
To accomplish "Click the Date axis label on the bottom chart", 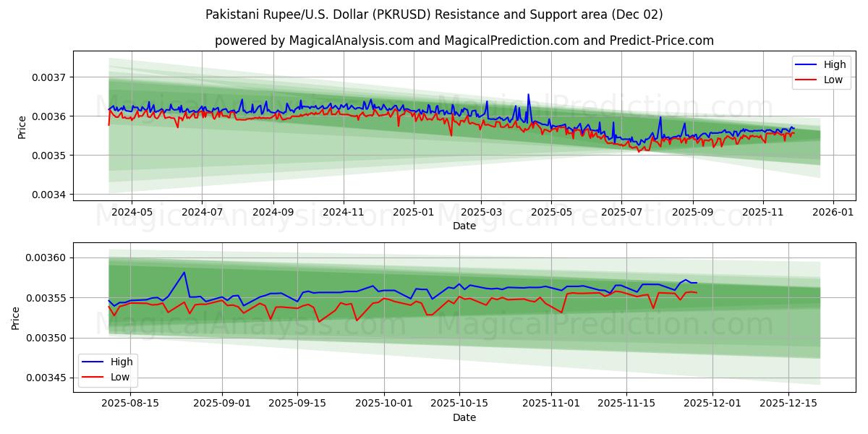I will click(x=464, y=417).
